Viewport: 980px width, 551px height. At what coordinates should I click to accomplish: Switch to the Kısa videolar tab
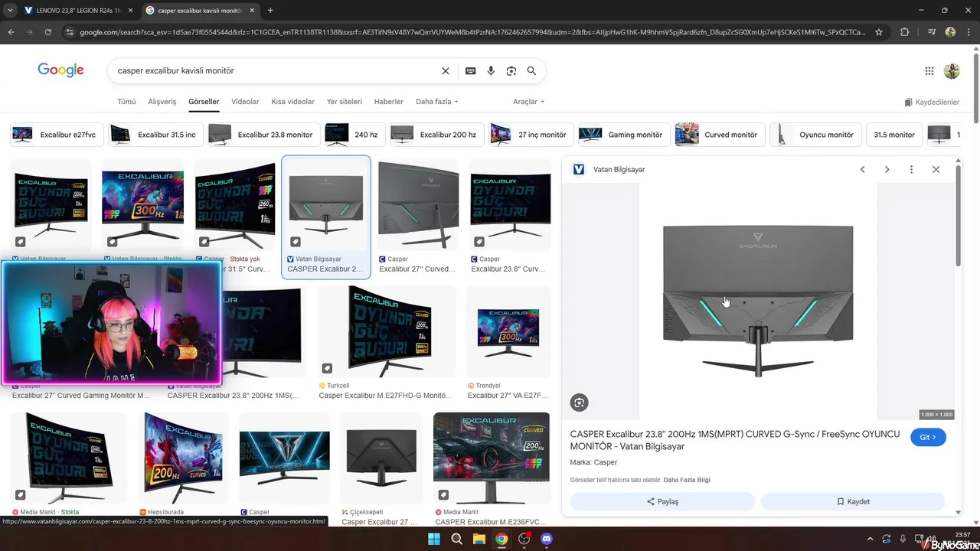[292, 102]
